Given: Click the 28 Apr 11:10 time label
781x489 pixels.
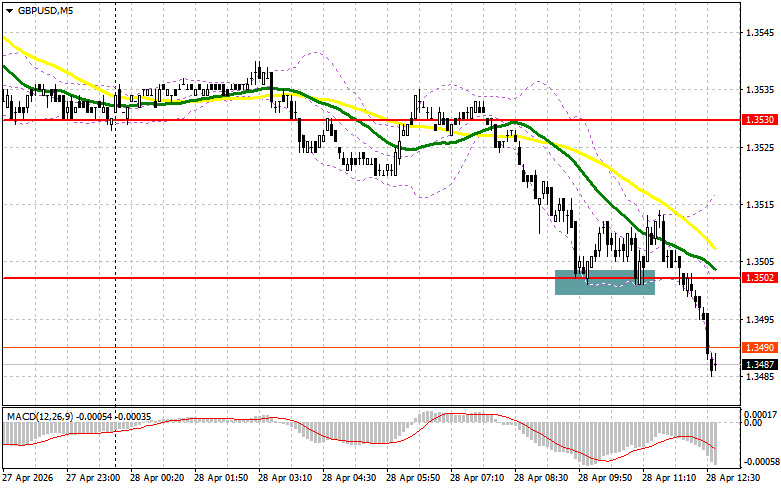Looking at the screenshot, I should coord(669,478).
